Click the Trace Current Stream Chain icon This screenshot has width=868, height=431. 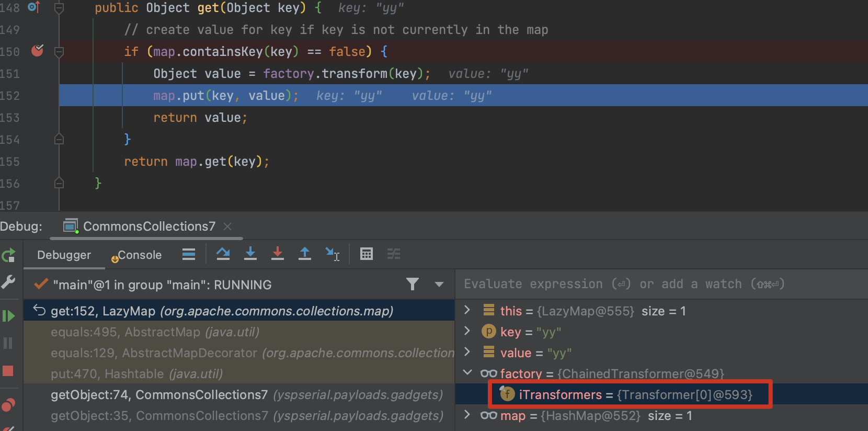[x=394, y=254]
